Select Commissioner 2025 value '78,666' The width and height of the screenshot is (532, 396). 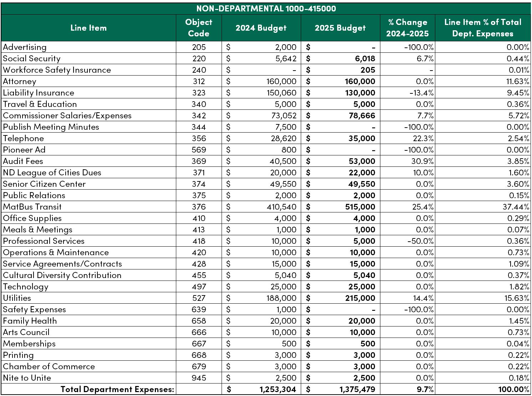[362, 115]
